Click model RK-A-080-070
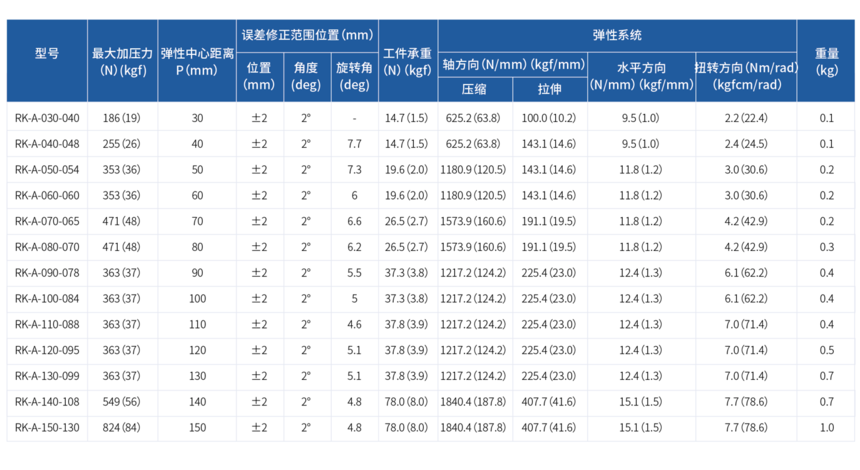860x470 pixels. (47, 247)
